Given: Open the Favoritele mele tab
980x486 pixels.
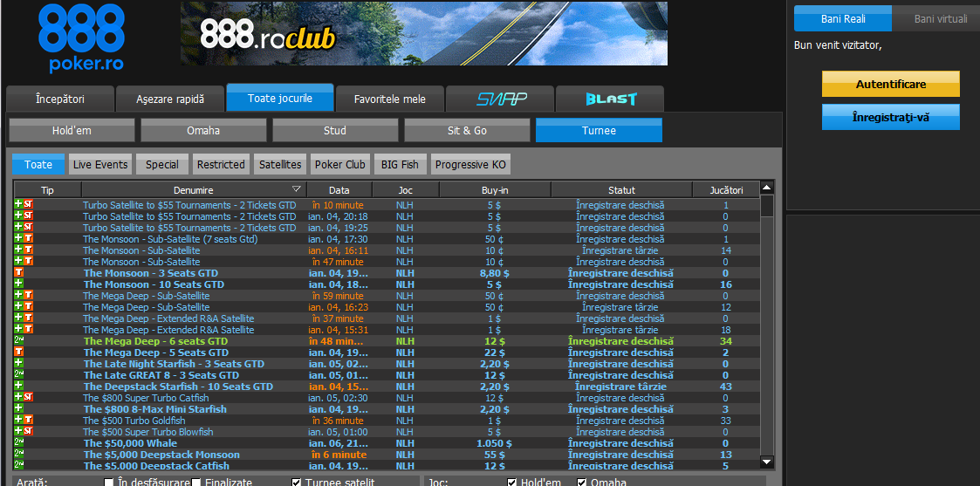Looking at the screenshot, I should [390, 99].
